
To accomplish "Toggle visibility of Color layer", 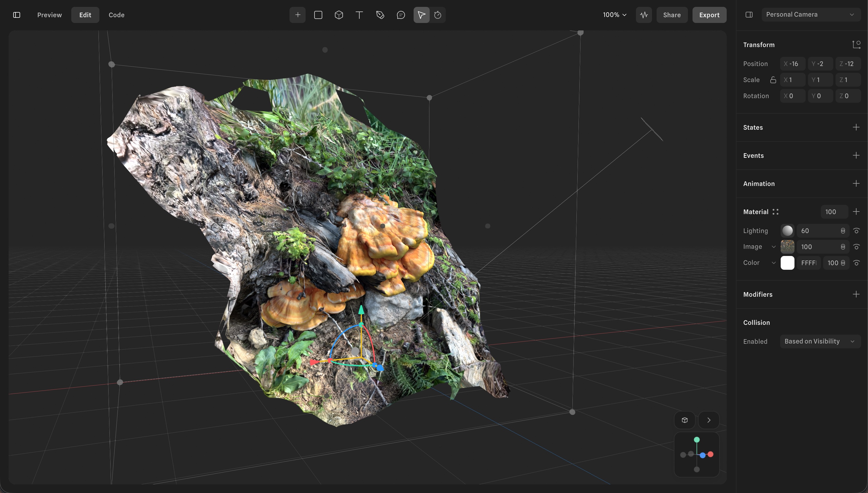I will (x=857, y=263).
